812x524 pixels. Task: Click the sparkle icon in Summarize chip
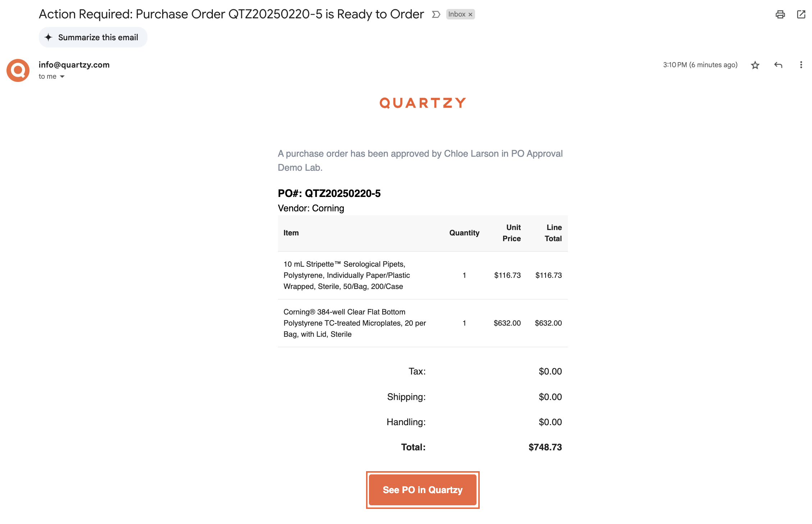(49, 37)
